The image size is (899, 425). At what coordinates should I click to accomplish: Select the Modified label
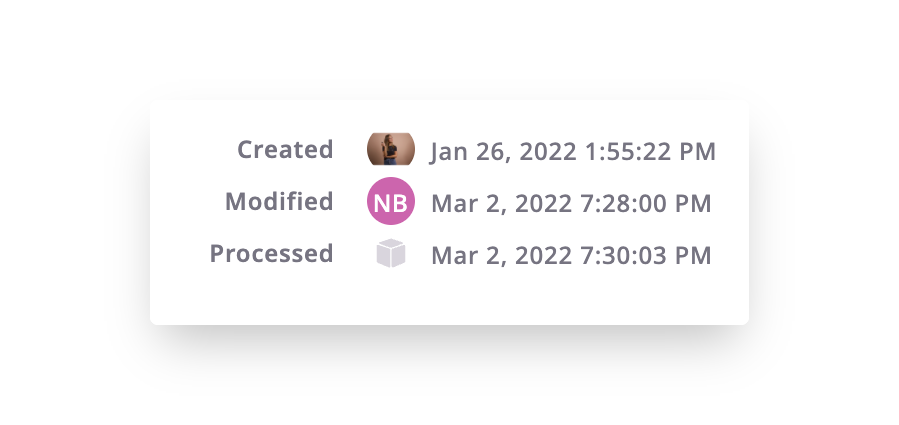pyautogui.click(x=279, y=202)
